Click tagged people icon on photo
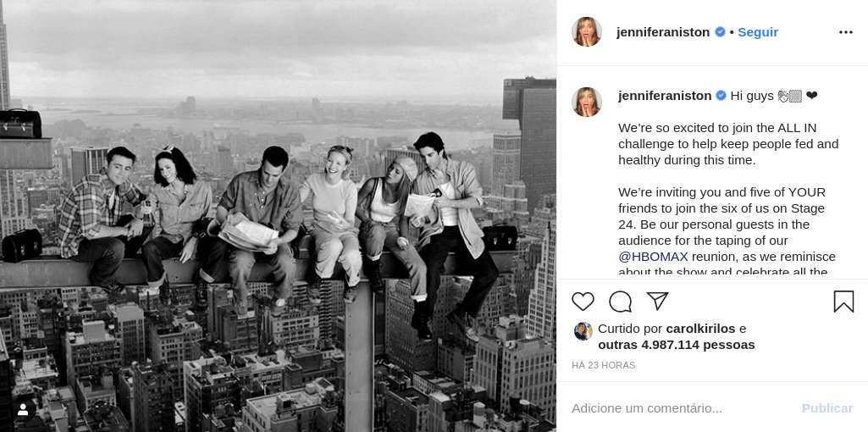 pyautogui.click(x=23, y=410)
